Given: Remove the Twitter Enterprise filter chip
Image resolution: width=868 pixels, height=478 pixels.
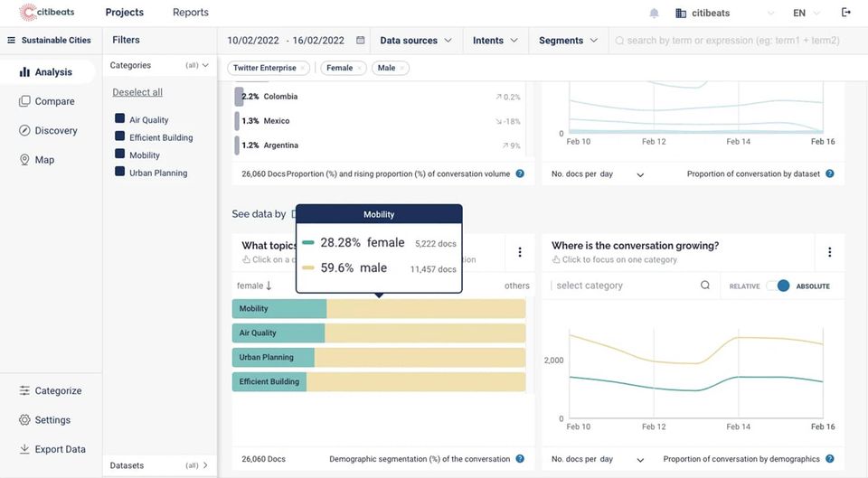Looking at the screenshot, I should pyautogui.click(x=303, y=68).
